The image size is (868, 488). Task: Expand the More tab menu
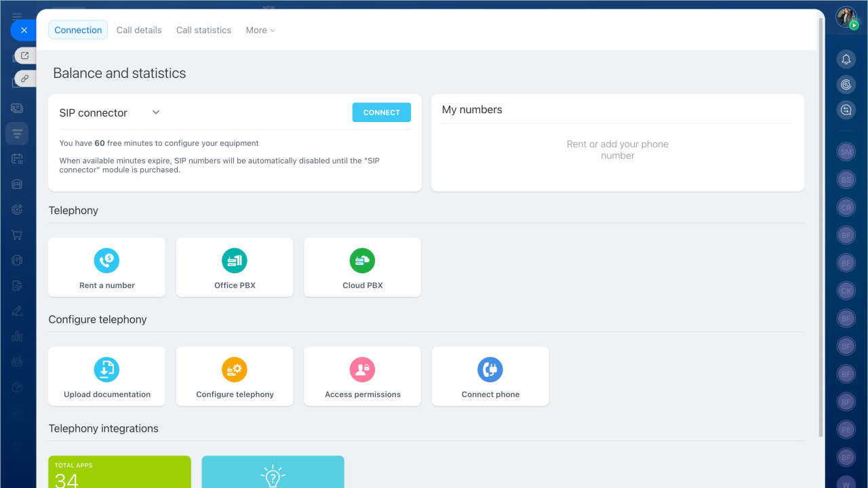point(260,30)
